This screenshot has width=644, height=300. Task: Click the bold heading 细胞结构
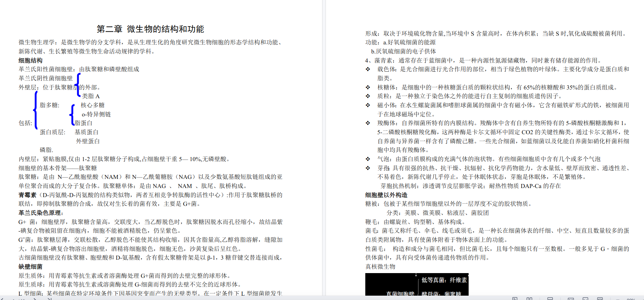click(x=30, y=60)
